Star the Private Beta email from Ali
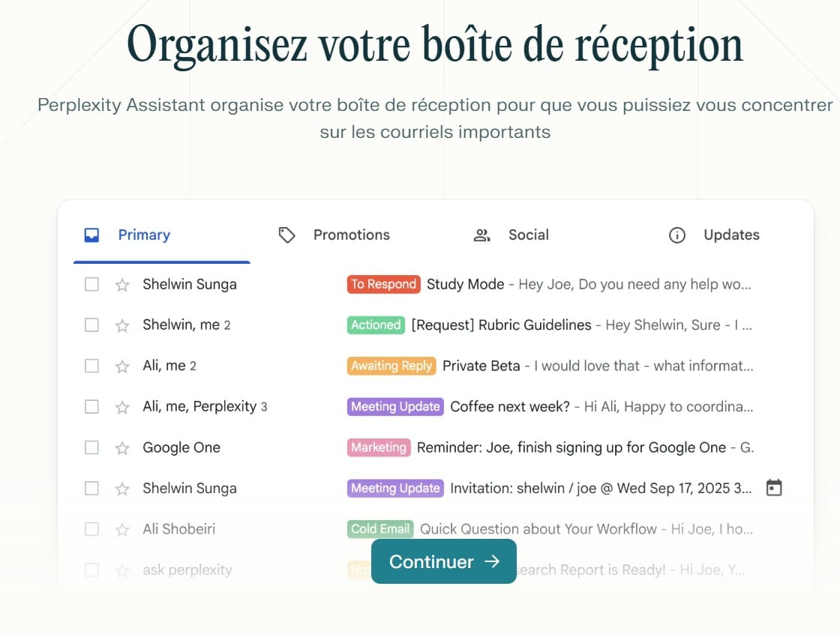This screenshot has width=840, height=634. [x=122, y=366]
